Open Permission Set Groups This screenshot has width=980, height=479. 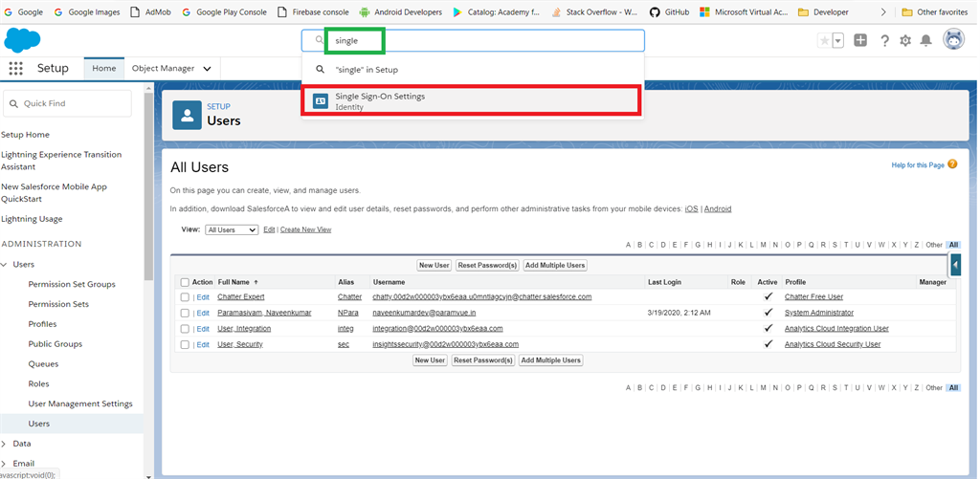pyautogui.click(x=72, y=284)
